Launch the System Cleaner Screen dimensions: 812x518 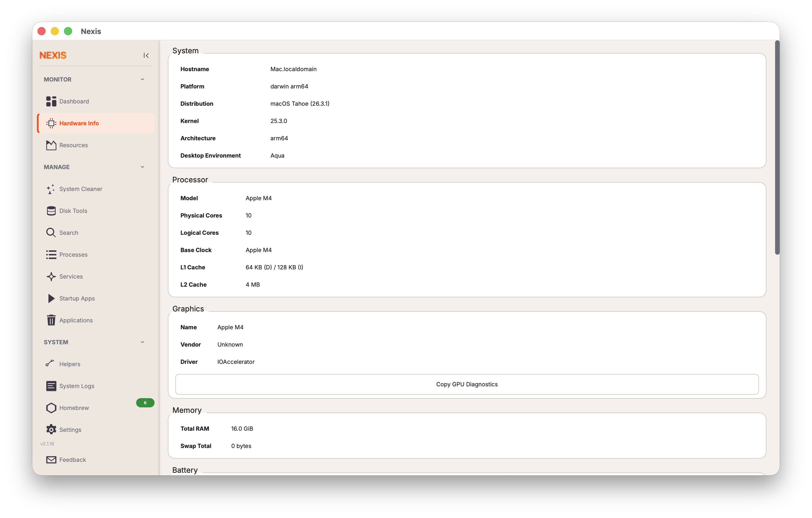click(80, 189)
